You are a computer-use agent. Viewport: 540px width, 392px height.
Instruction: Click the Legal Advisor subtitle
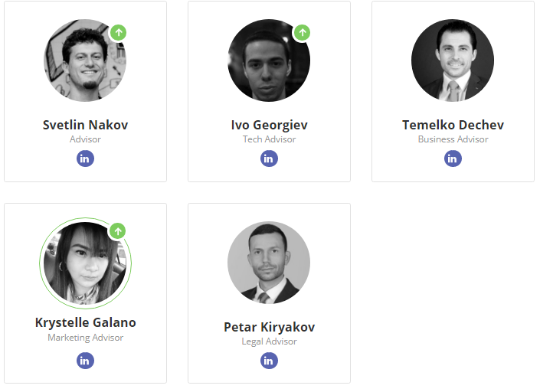click(x=269, y=341)
